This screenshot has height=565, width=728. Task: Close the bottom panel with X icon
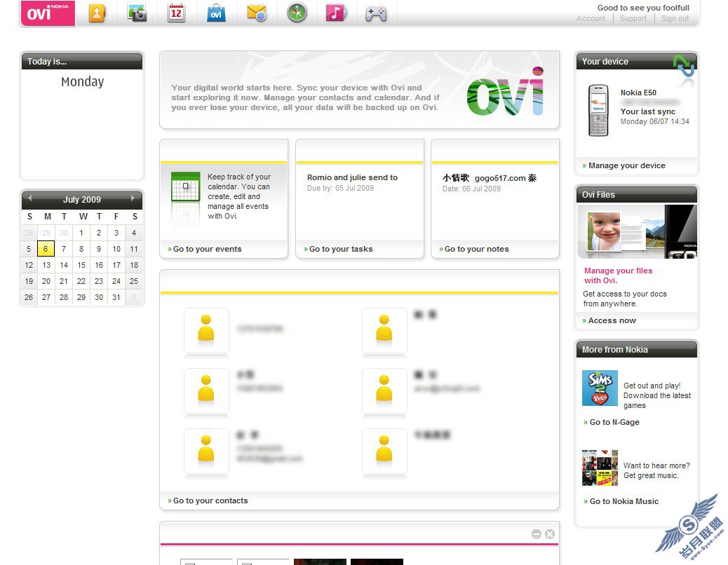coord(550,534)
